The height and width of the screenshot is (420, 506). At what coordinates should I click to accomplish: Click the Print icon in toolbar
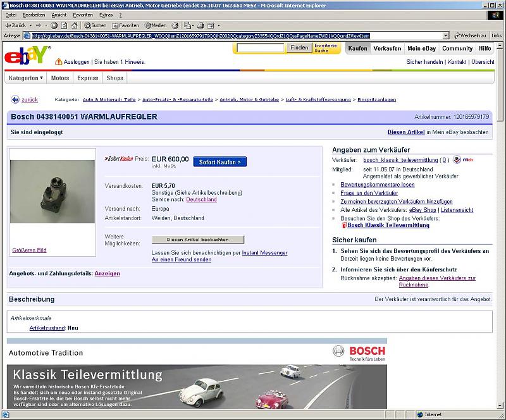tap(201, 25)
